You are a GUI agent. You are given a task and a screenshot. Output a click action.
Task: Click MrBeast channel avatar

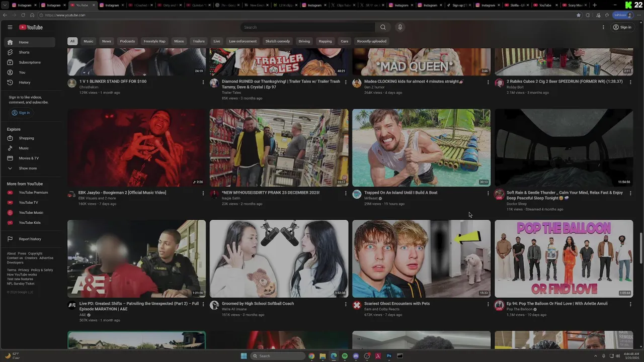click(357, 195)
